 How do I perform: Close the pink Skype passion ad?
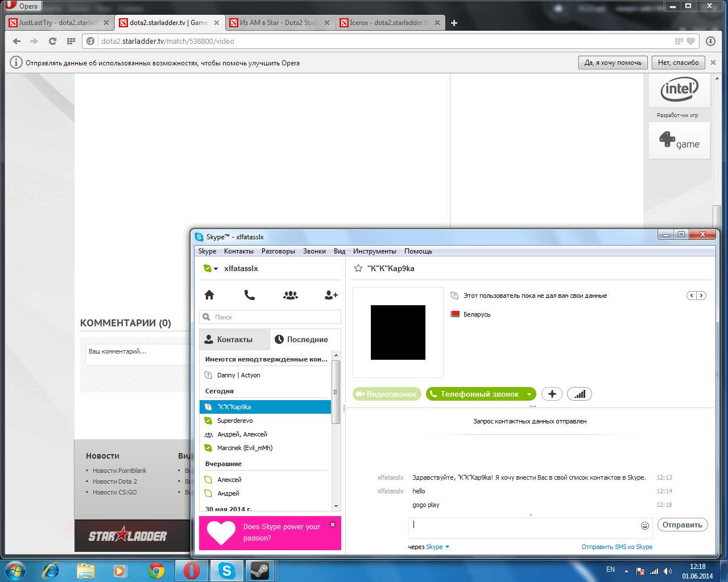333,525
